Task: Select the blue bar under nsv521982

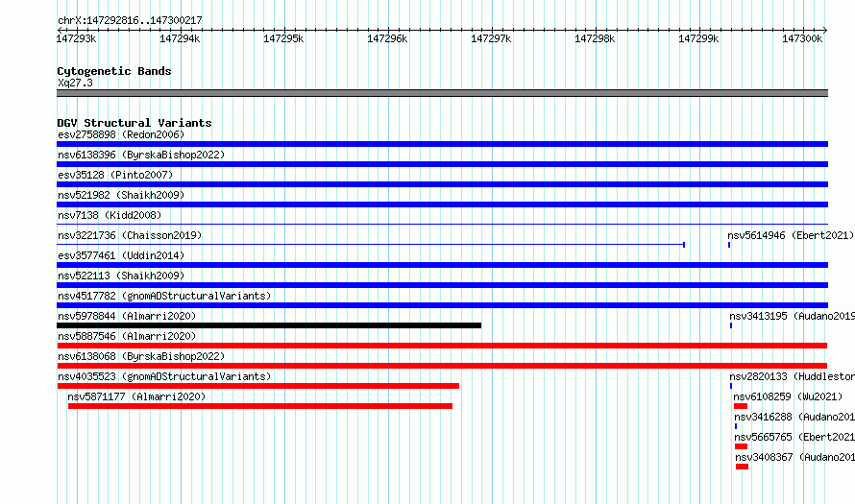Action: coord(442,204)
